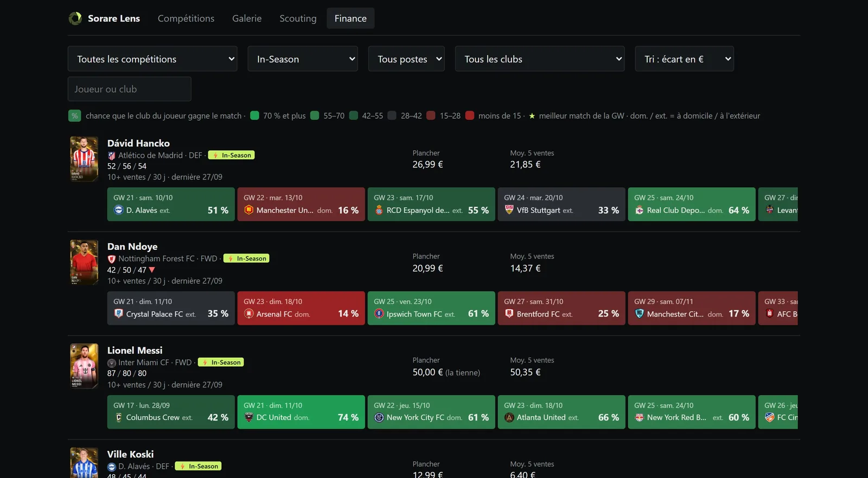Click the RCD Espanyol crest in GW 23 card
This screenshot has width=868, height=478.
click(x=379, y=210)
